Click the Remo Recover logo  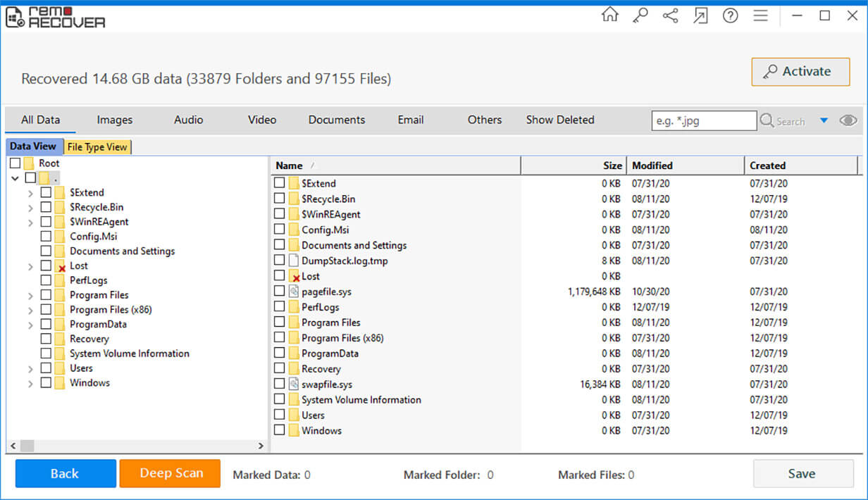click(x=55, y=17)
